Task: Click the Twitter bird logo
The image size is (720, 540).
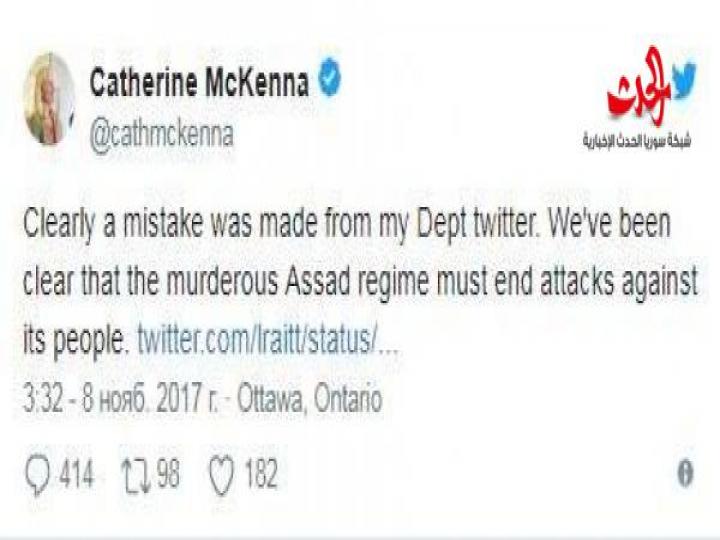Action: [x=683, y=80]
